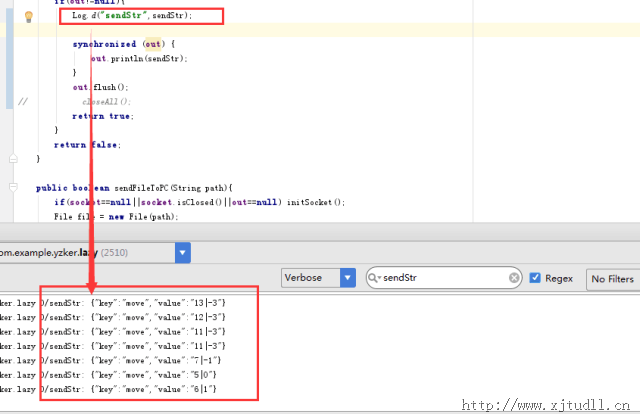Collapse the sendFileToPC method fold marker
This screenshot has width=640, height=414.
pyautogui.click(x=13, y=187)
